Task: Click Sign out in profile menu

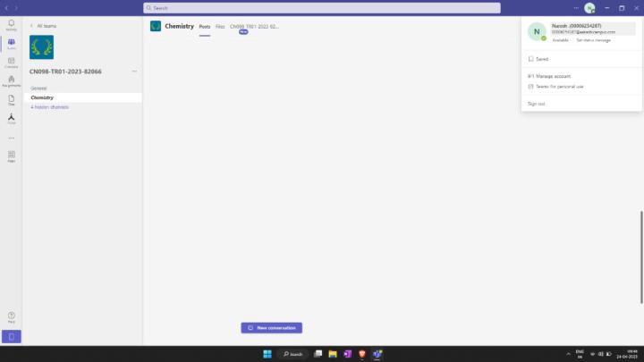Action: tap(536, 104)
